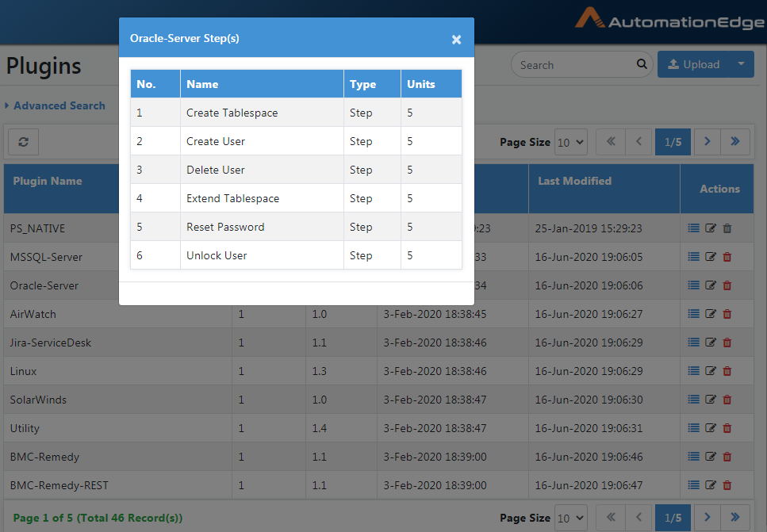Delete the BMC-Remedy plugin

[x=727, y=456]
